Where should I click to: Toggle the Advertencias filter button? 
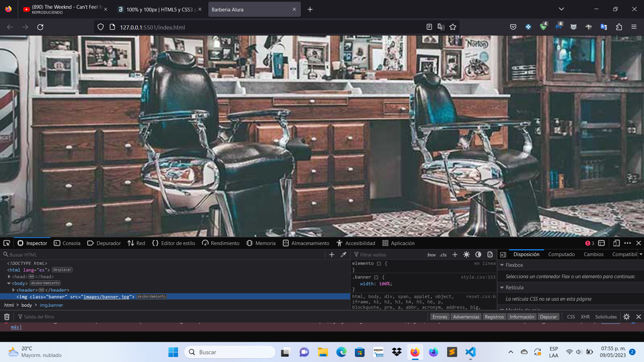466,316
